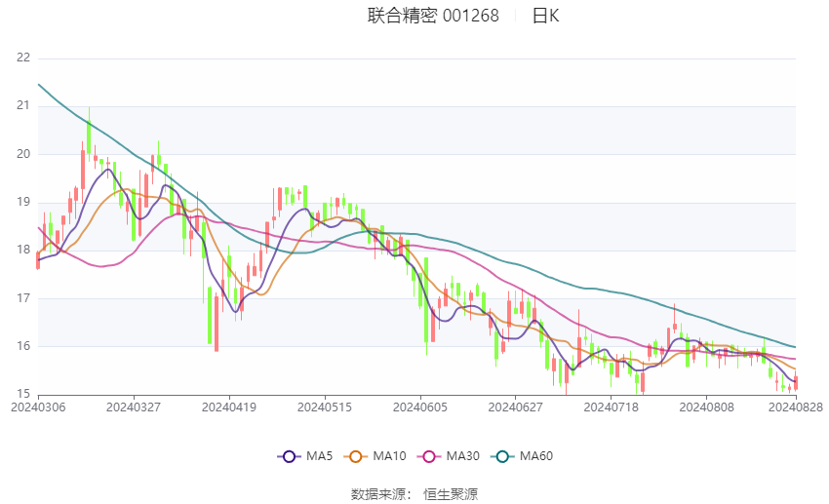
Task: Select the 20240718 date axis label
Action: 612,407
